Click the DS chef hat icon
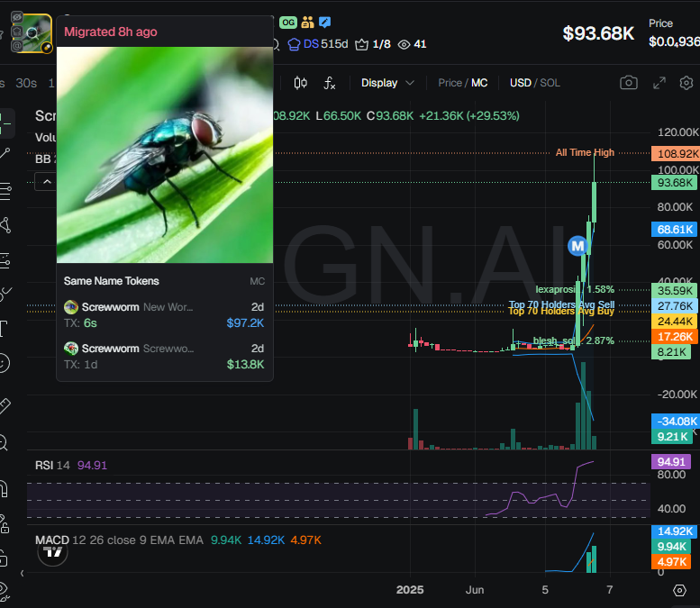The width and height of the screenshot is (700, 608). coord(294,45)
